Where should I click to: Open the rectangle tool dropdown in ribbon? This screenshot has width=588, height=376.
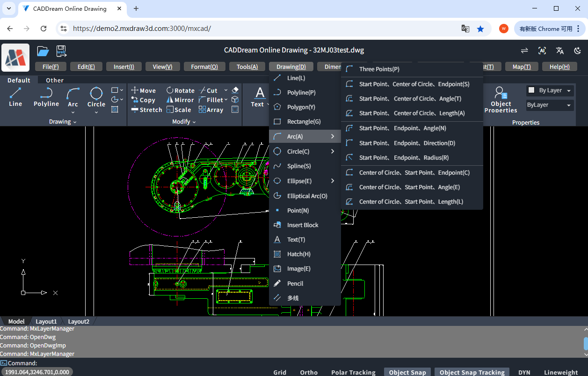[122, 90]
